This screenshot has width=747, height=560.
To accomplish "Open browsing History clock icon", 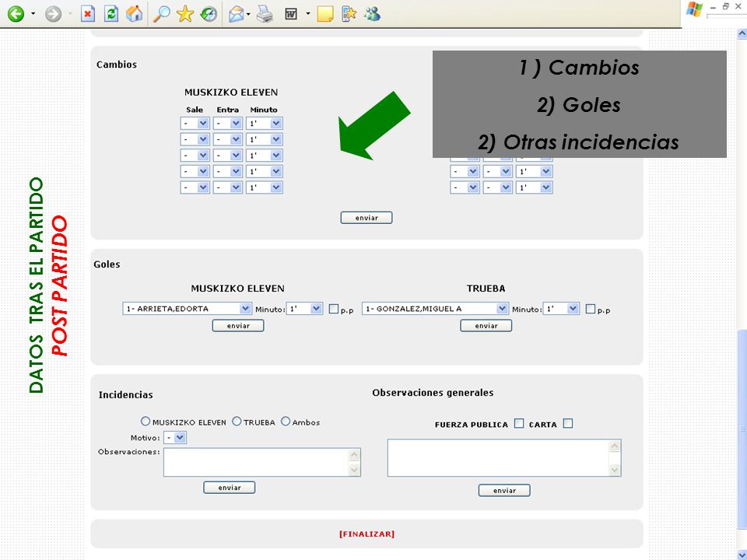I will point(209,14).
